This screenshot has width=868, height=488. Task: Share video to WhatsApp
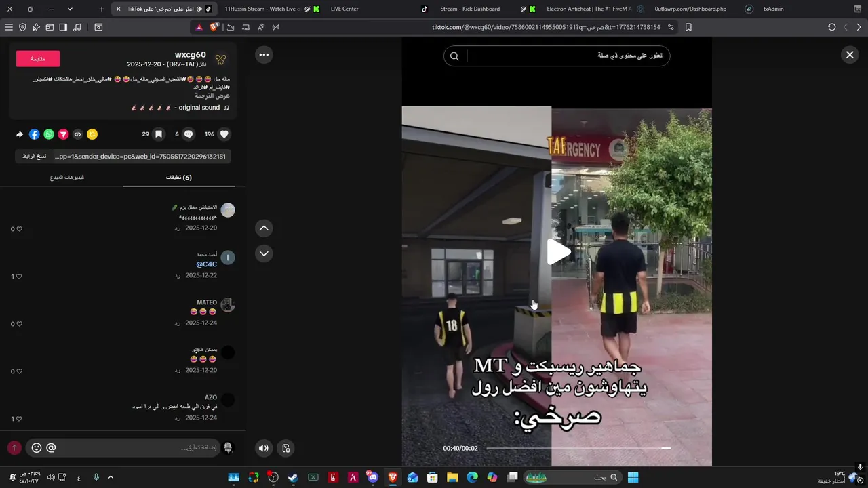pos(49,134)
